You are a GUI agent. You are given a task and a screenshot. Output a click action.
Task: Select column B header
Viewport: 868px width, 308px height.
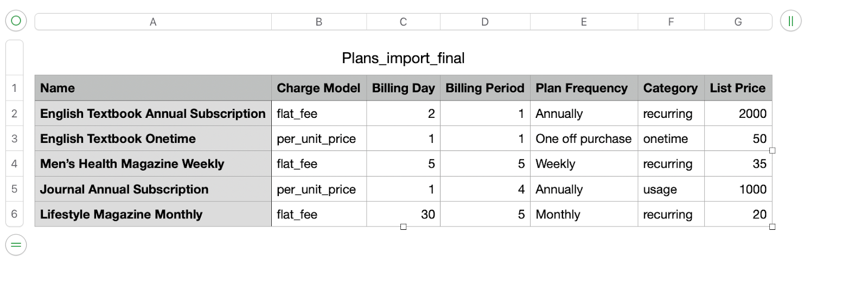[319, 22]
